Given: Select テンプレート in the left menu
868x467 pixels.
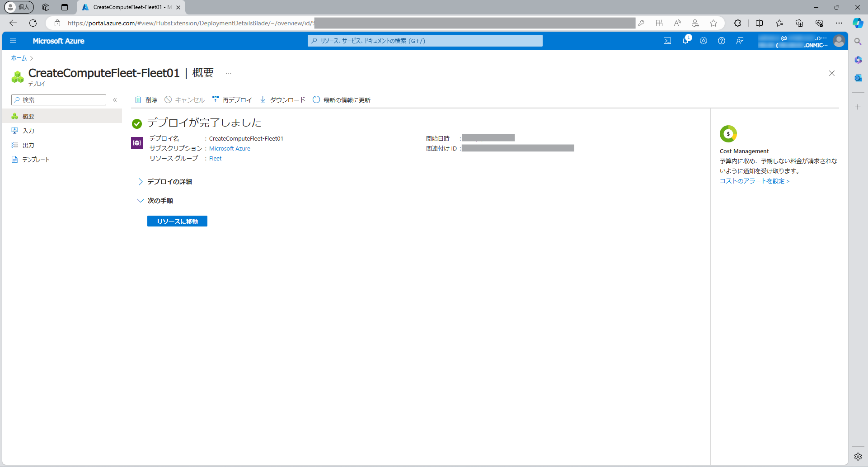Looking at the screenshot, I should point(62,160).
